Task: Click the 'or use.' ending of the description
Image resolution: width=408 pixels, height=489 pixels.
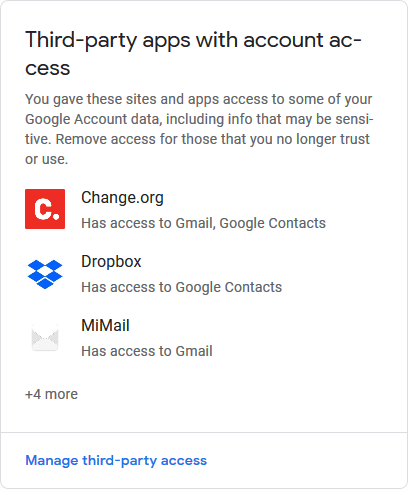Action: pyautogui.click(x=47, y=159)
